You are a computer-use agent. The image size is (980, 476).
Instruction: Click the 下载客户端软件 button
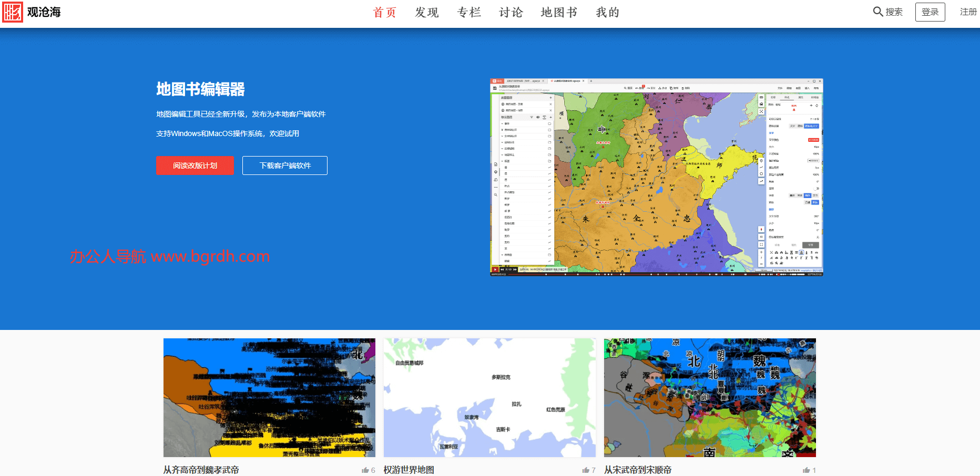tap(284, 165)
